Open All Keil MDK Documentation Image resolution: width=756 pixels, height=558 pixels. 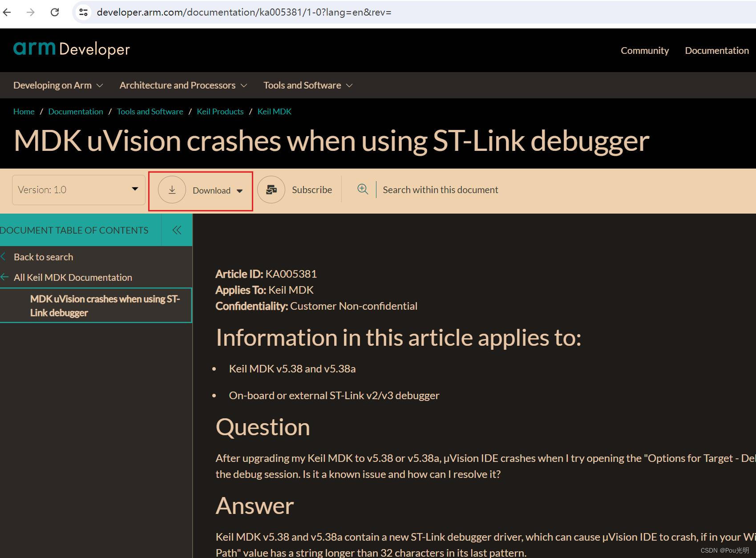click(x=73, y=278)
